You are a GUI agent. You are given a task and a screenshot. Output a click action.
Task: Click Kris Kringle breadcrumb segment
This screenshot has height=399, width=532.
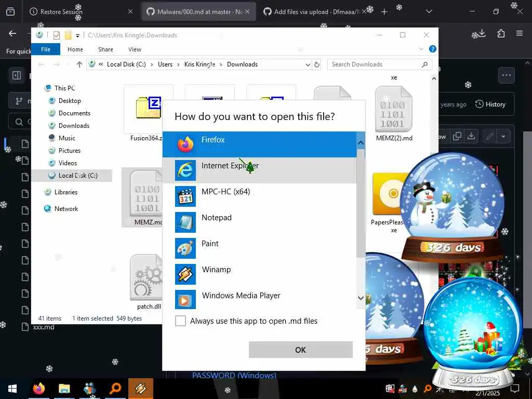pos(199,64)
